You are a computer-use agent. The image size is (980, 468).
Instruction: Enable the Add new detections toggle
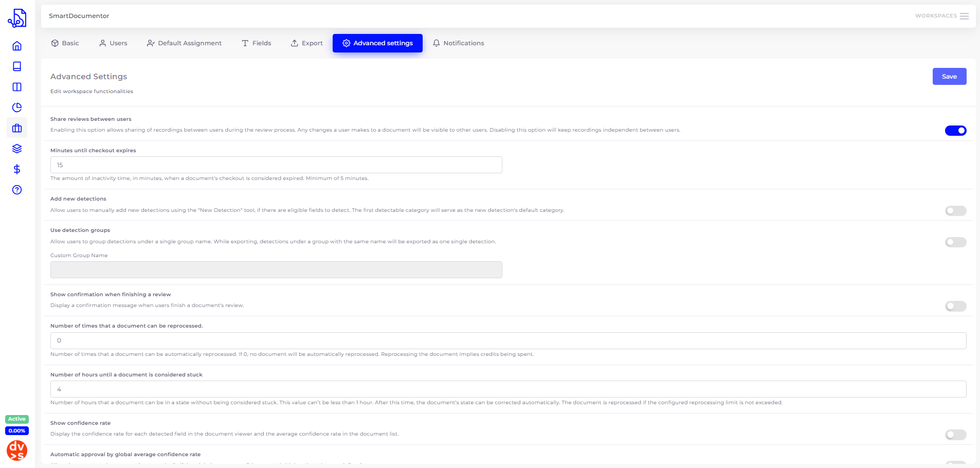point(955,211)
